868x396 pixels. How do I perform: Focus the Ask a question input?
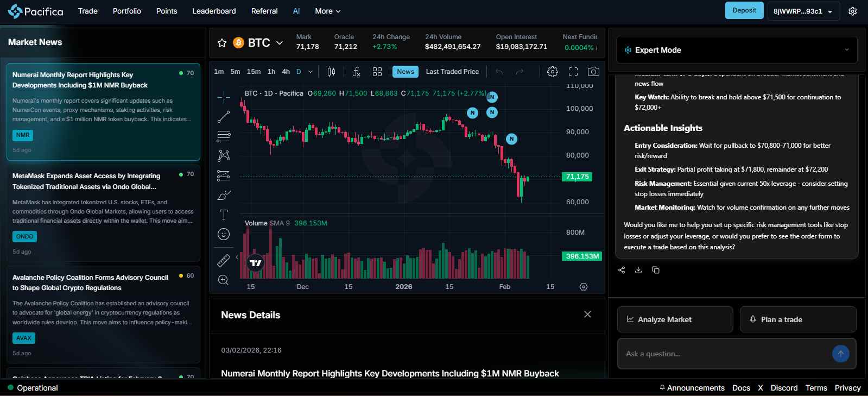pos(725,354)
